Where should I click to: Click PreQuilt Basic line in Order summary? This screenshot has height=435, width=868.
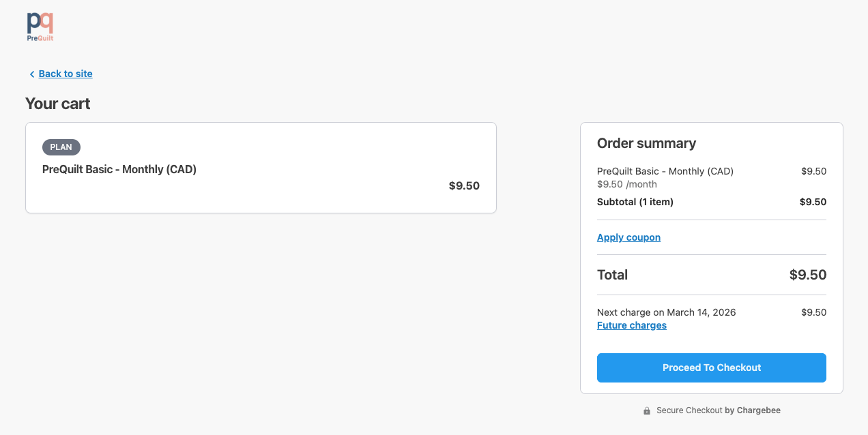point(665,171)
